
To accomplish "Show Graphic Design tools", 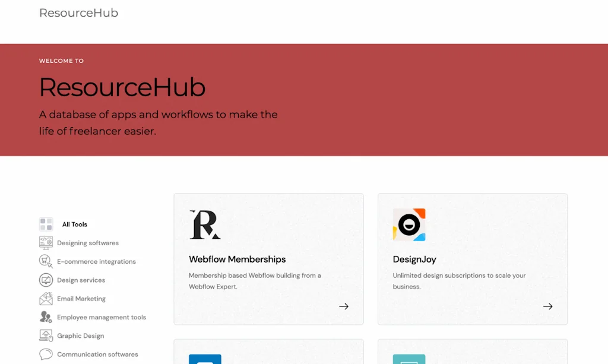I will [x=80, y=335].
